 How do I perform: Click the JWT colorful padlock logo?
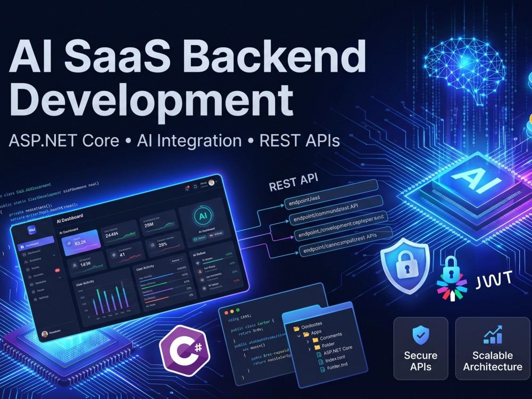tap(452, 279)
